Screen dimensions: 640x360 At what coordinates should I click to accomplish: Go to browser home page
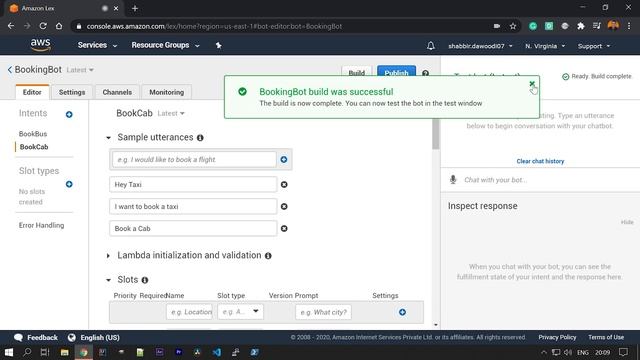click(59, 26)
